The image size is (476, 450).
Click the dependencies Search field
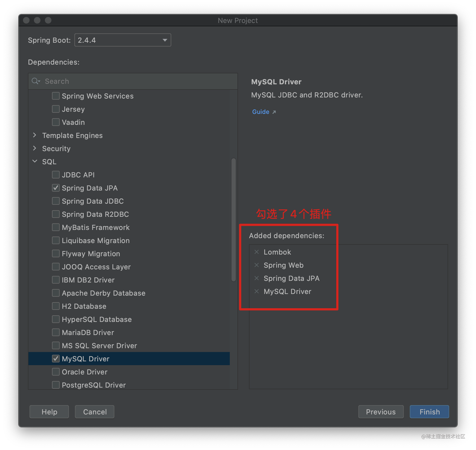[133, 81]
